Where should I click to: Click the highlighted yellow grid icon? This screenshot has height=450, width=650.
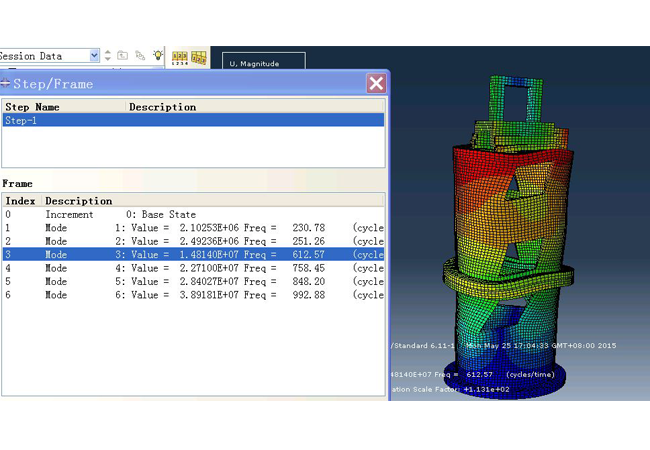199,57
